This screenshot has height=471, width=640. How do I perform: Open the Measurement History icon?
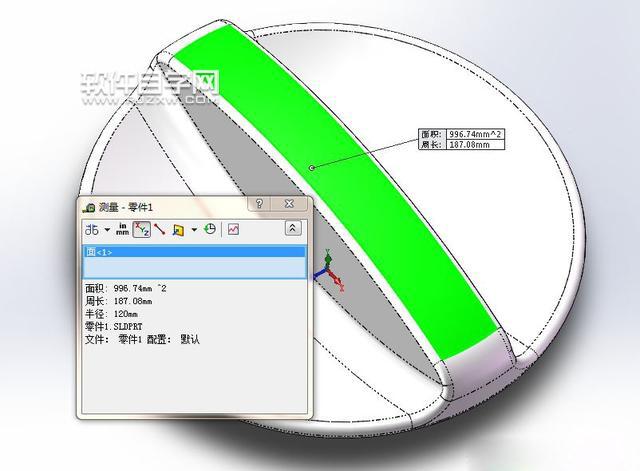210,229
